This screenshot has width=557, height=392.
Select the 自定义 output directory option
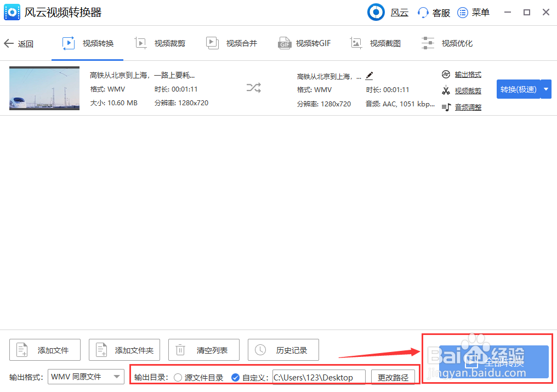[x=236, y=377]
